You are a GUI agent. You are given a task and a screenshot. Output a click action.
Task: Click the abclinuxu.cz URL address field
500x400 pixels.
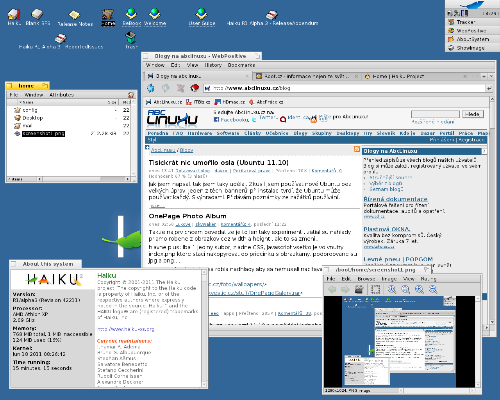point(344,88)
